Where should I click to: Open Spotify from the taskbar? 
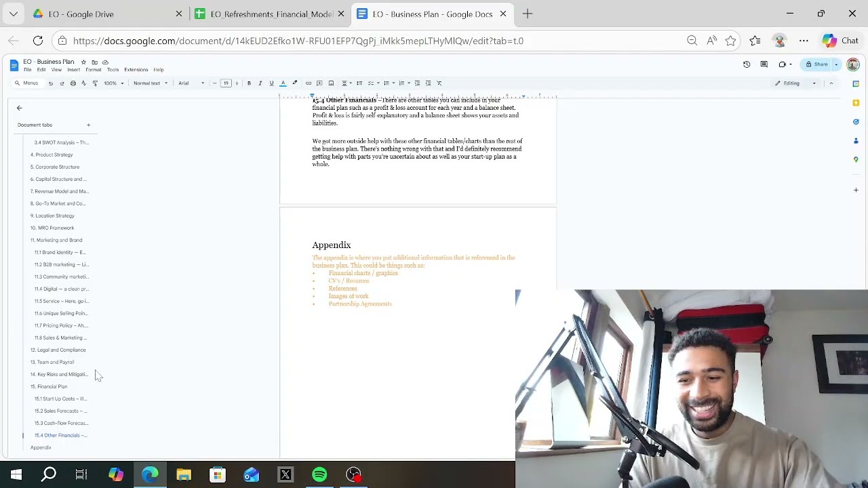pyautogui.click(x=319, y=474)
